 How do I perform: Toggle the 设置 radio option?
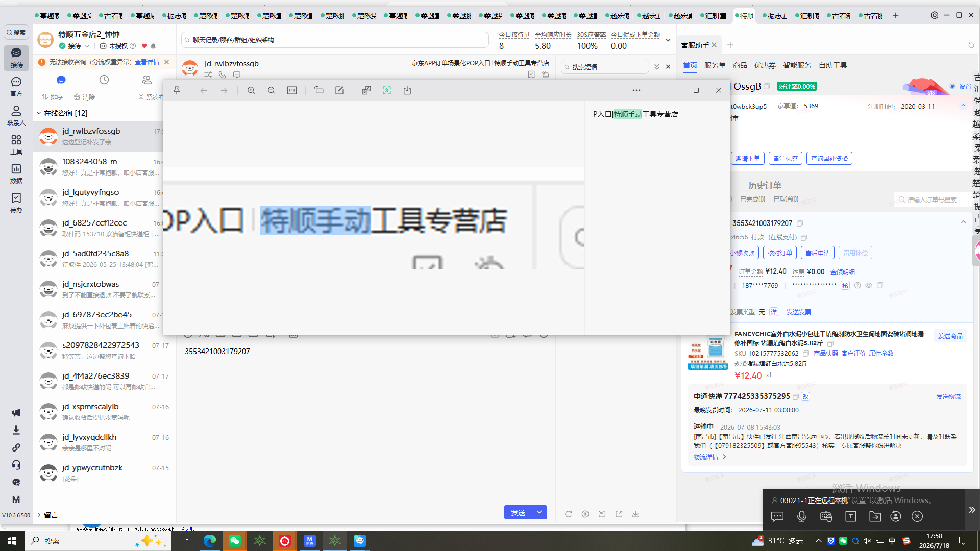click(952, 86)
